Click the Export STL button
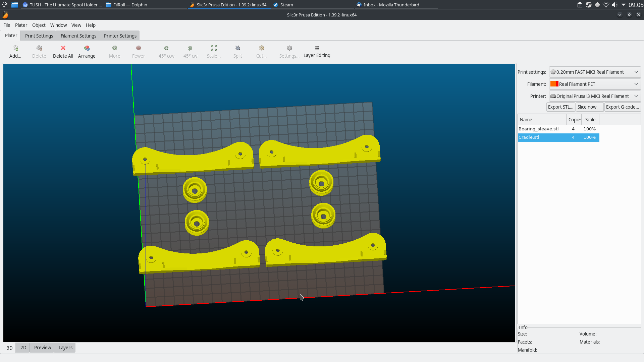Screen dimensions: 644x362 561,107
